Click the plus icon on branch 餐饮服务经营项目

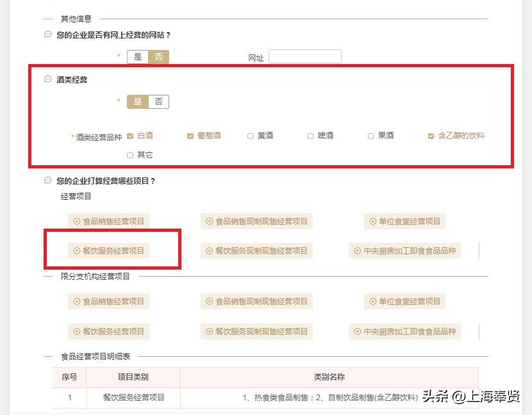77,331
